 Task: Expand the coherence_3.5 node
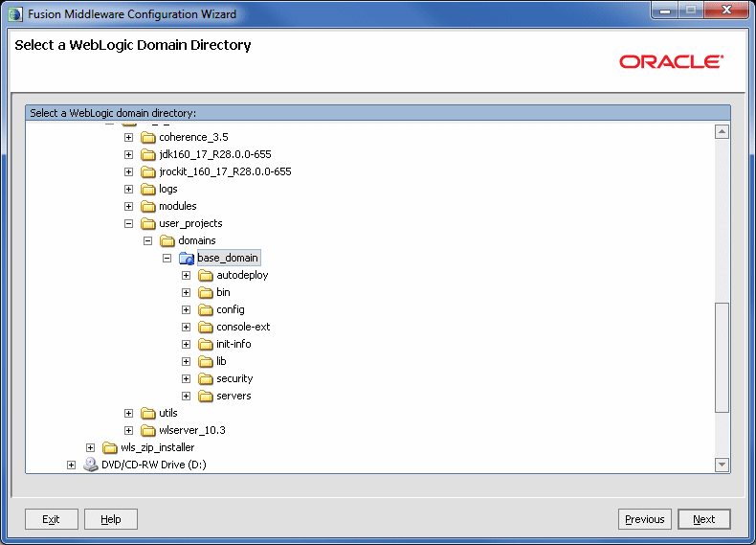point(129,138)
